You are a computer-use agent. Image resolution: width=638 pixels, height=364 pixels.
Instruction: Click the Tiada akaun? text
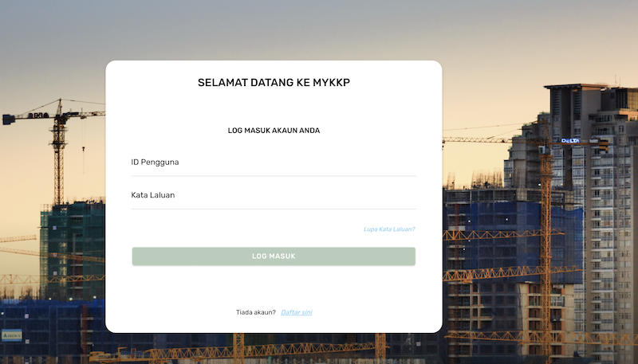coord(256,312)
